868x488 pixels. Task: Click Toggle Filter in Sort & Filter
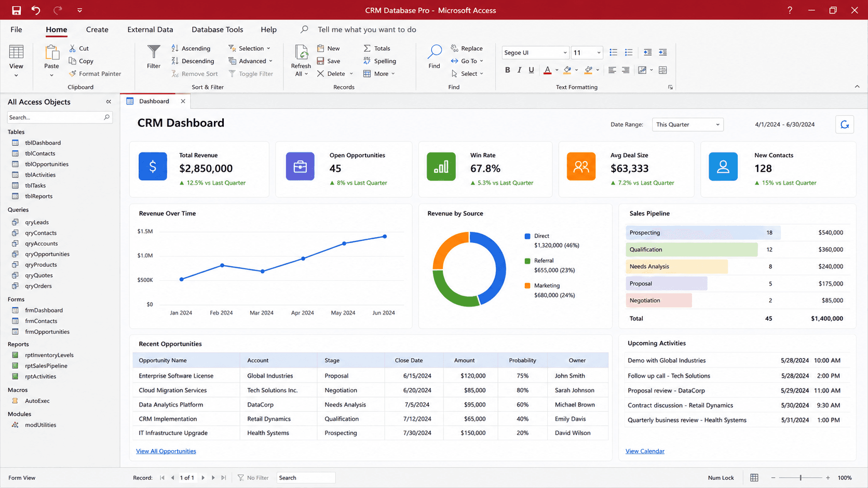point(251,74)
